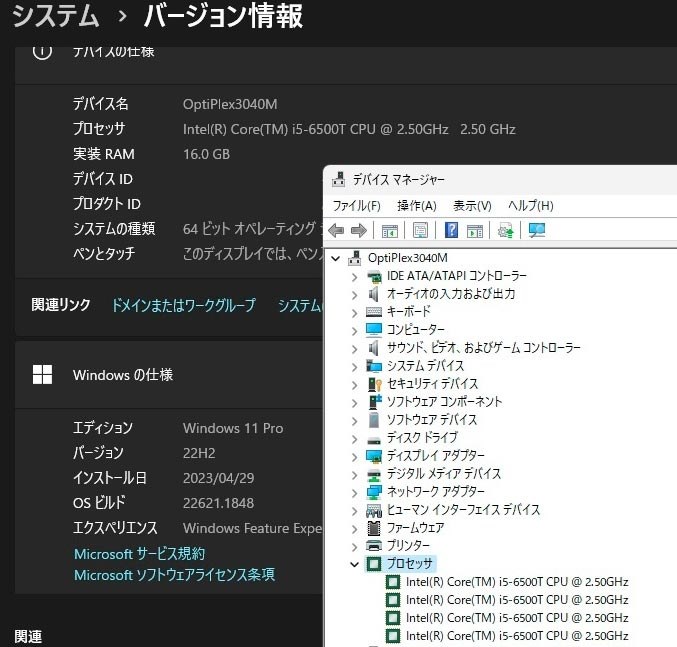Click the IDE ATA/ATAPI controller icon

click(x=374, y=276)
